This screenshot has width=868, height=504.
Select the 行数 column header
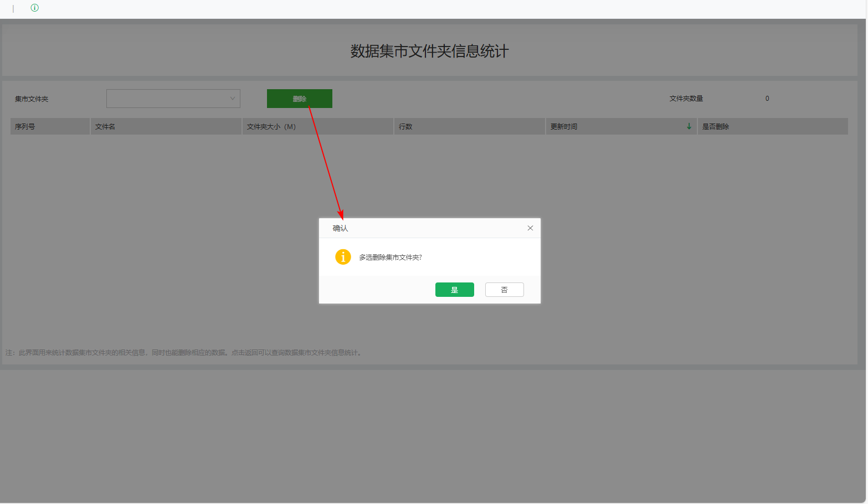coord(470,126)
